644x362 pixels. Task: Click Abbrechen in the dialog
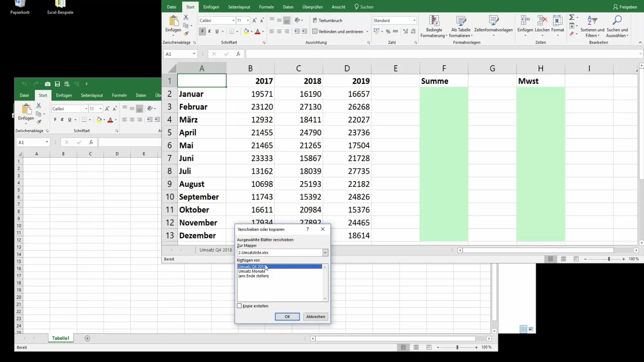coord(316,317)
